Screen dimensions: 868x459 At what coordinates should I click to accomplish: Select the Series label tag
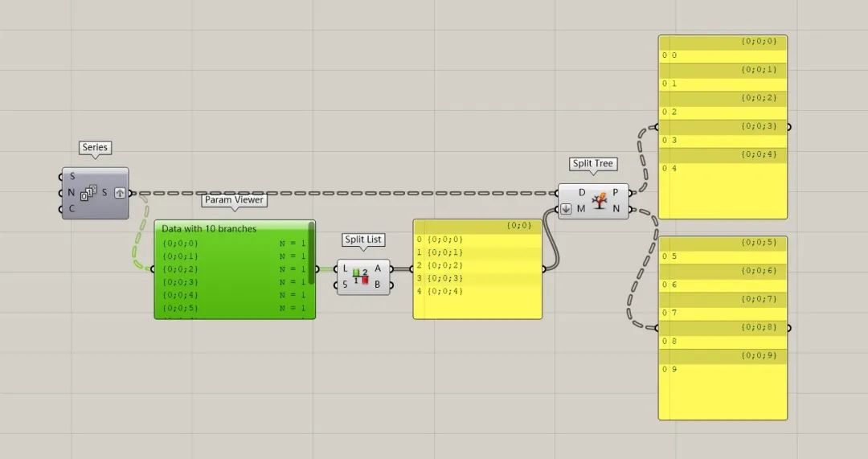(x=95, y=148)
